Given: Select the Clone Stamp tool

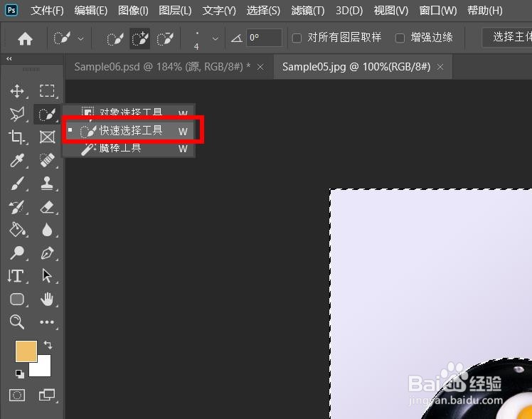Looking at the screenshot, I should (x=47, y=184).
